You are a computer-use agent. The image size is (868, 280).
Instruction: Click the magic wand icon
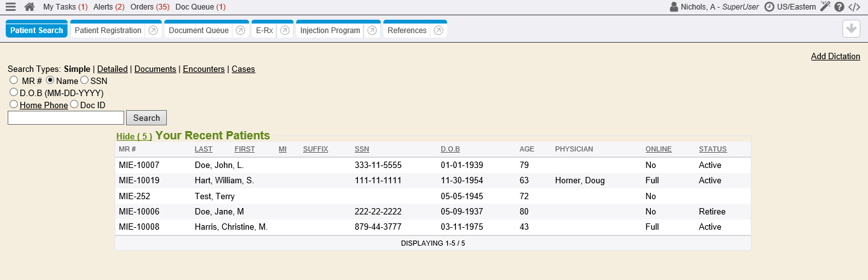coord(825,7)
